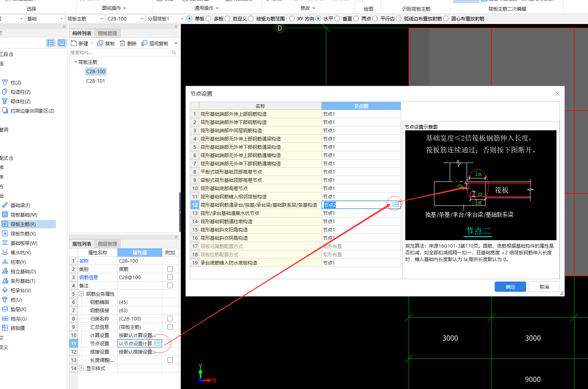Select 基础梁(F) component
Screen dimensions: 588x389
tap(20, 205)
